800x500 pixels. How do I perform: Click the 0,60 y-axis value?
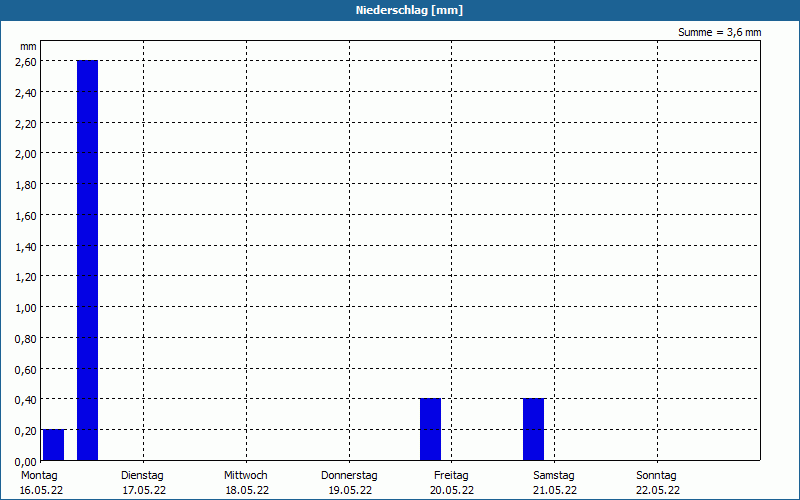point(26,369)
